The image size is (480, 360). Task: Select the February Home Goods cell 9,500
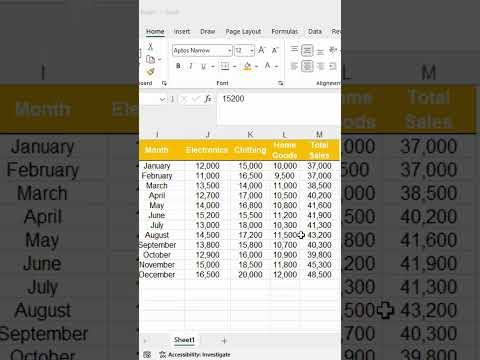(x=285, y=176)
